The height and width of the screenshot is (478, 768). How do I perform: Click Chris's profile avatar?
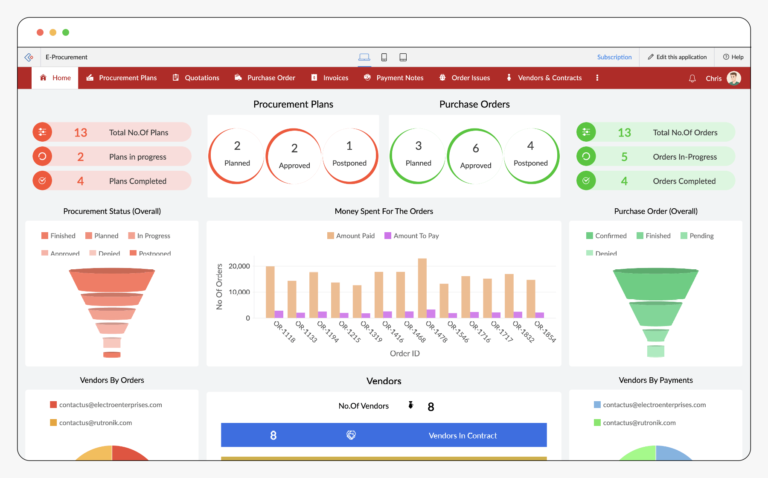(734, 78)
